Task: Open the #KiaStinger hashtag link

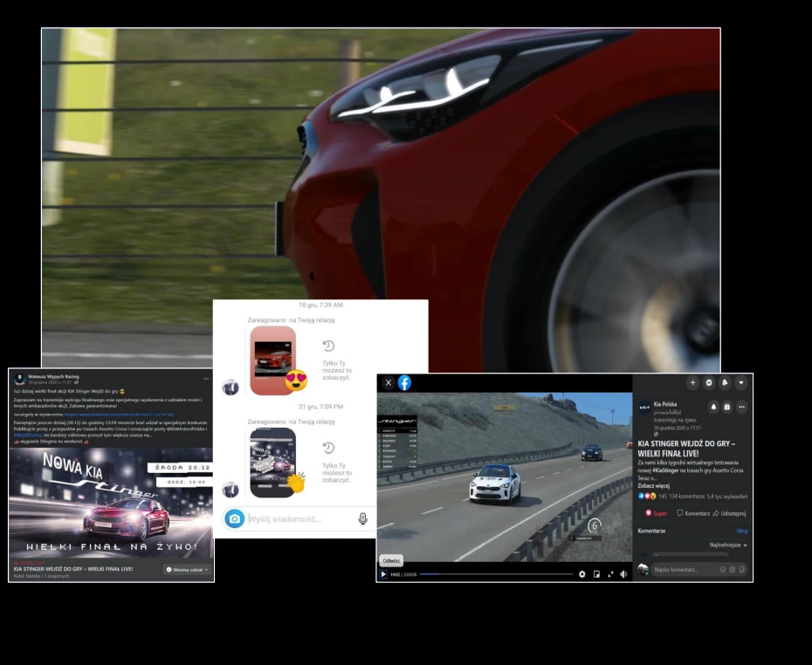Action: click(665, 470)
